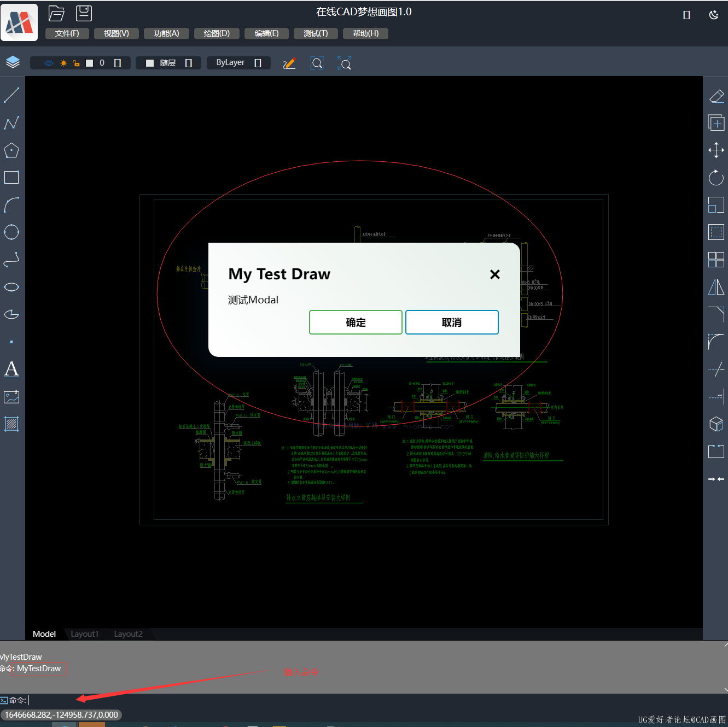Select the Scale tool
This screenshot has height=727, width=728.
point(717,204)
